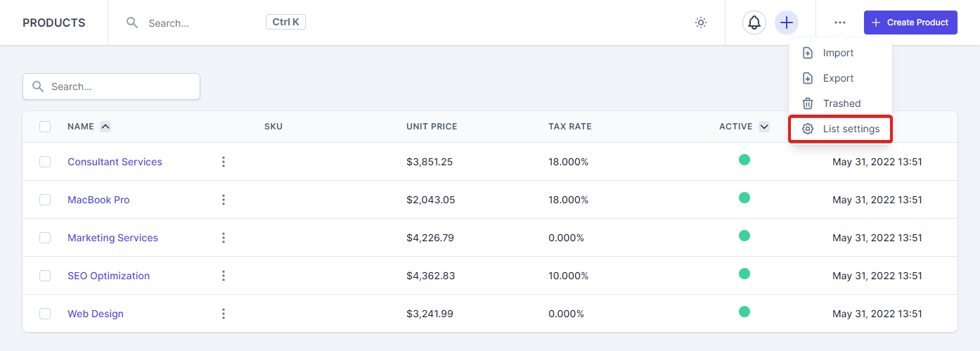
Task: Choose List settings from the dropdown menu
Action: pos(840,129)
